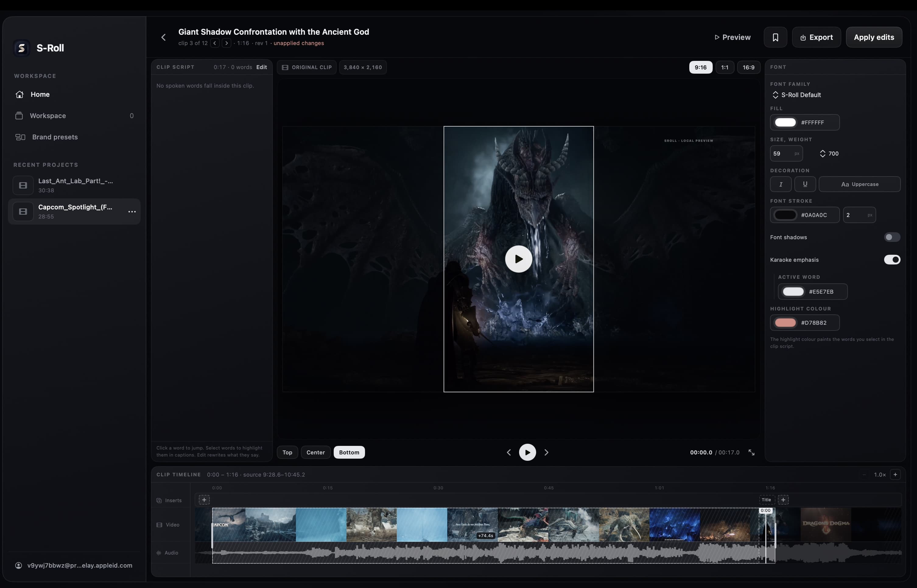Click the +74.4s badge on timeline
This screenshot has height=588, width=917.
tap(485, 536)
